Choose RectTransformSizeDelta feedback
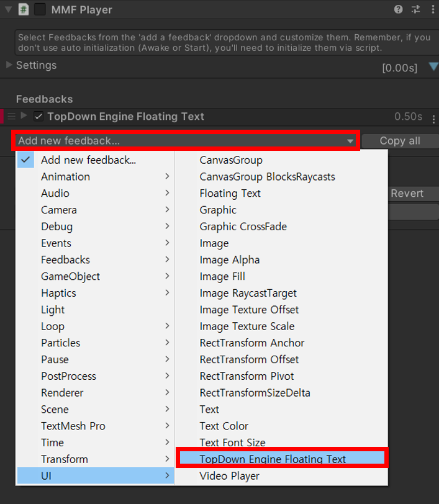 click(281, 393)
